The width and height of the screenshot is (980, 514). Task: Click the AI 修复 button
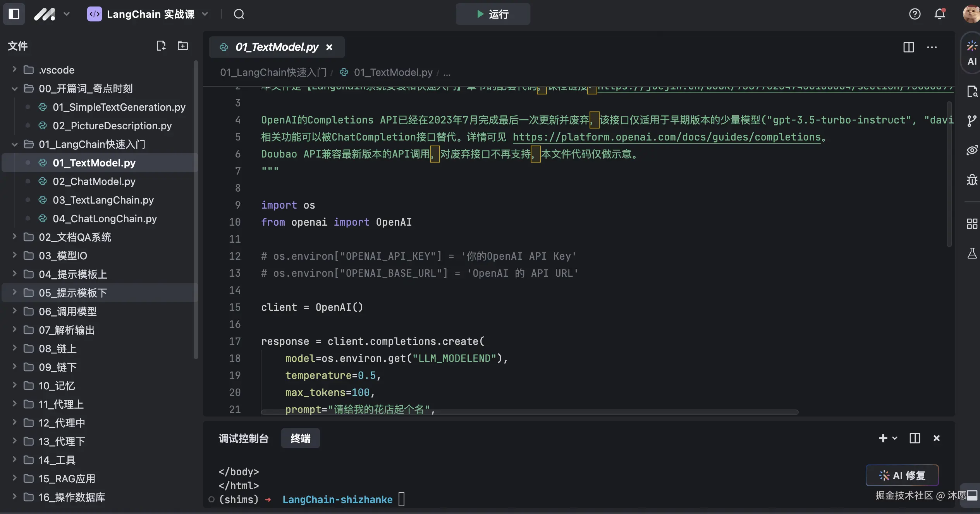pos(902,475)
